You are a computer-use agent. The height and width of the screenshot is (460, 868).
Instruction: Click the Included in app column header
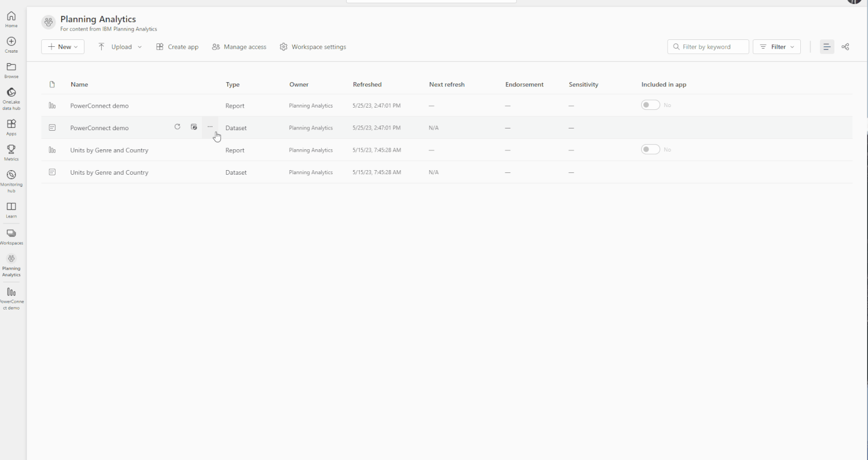point(664,84)
